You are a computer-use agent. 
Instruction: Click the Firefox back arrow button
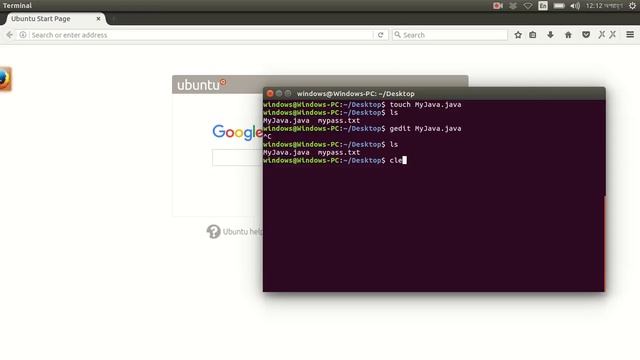pos(9,35)
